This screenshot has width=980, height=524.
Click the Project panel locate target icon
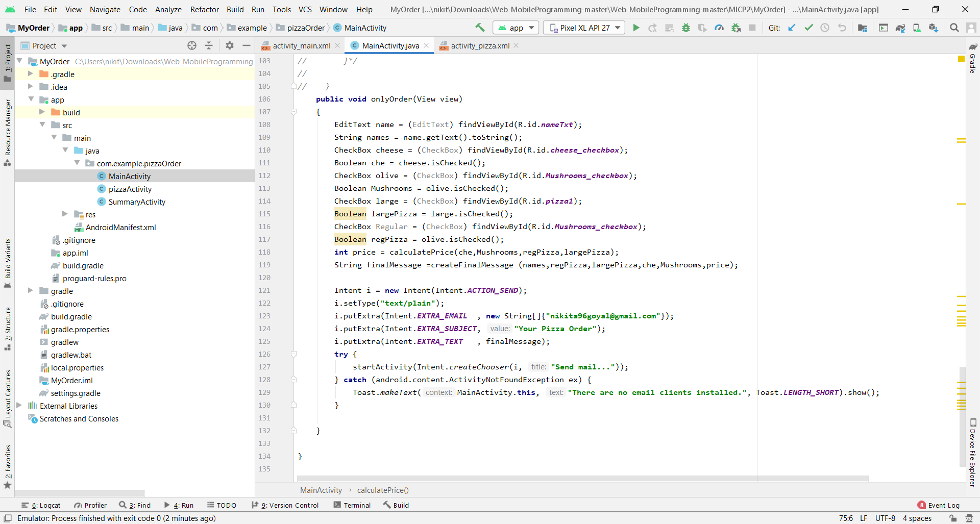click(x=192, y=45)
